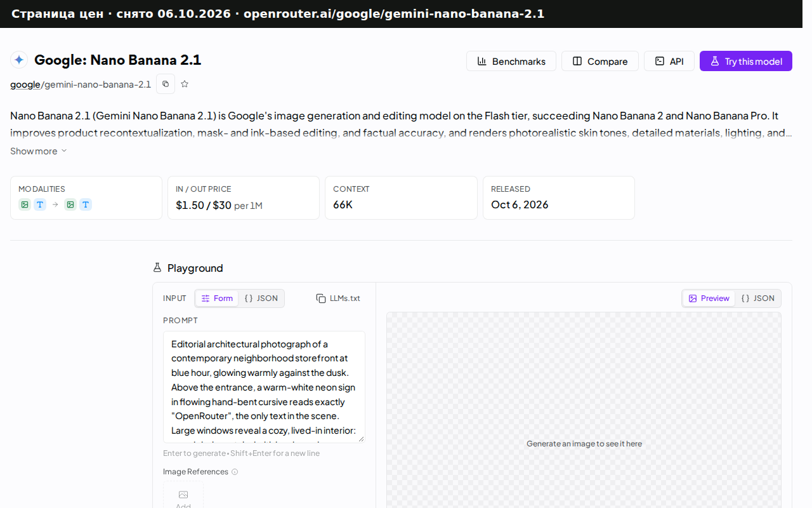Click the Image References info icon
812x508 pixels.
(235, 472)
